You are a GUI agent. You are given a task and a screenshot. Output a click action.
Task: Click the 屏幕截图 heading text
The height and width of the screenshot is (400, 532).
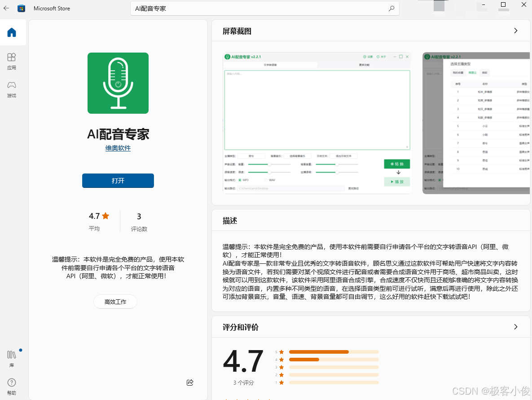(x=237, y=31)
